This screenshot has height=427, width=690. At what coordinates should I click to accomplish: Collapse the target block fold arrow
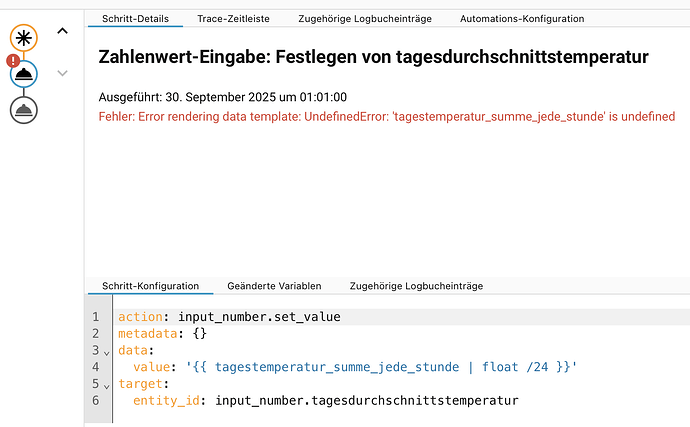tap(106, 386)
